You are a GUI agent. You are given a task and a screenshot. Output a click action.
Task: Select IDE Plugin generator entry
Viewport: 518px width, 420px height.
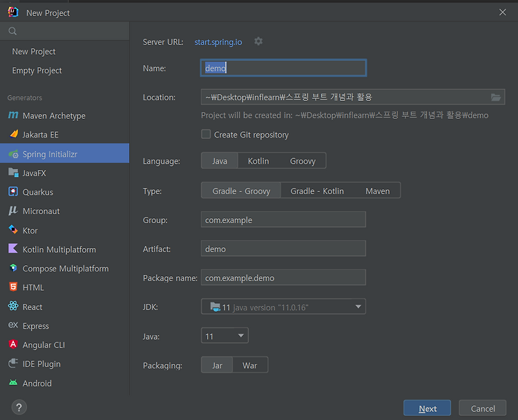[64, 364]
